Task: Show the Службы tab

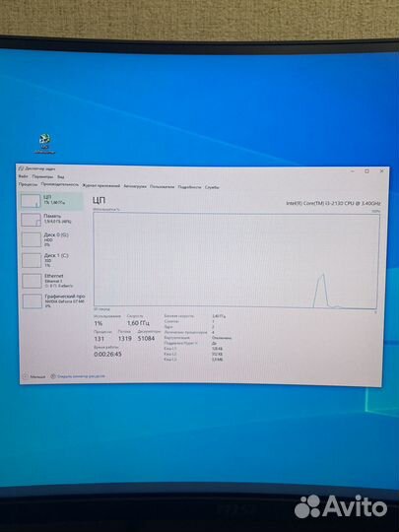Action: (x=212, y=187)
